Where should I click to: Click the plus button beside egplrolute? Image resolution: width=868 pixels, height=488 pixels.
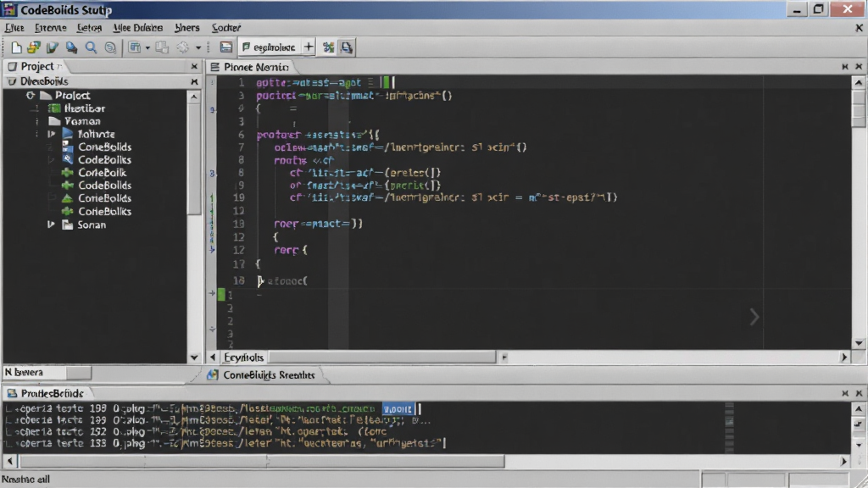click(x=309, y=47)
